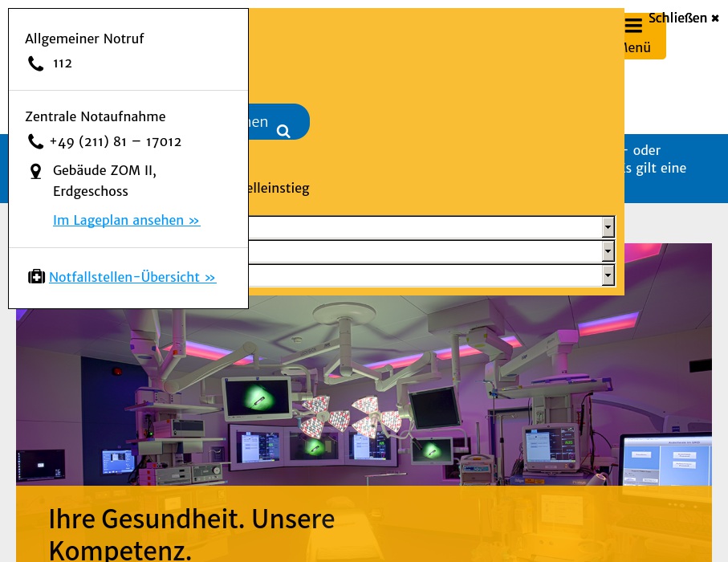Call +49 (211) 81 – 17012

tap(116, 141)
